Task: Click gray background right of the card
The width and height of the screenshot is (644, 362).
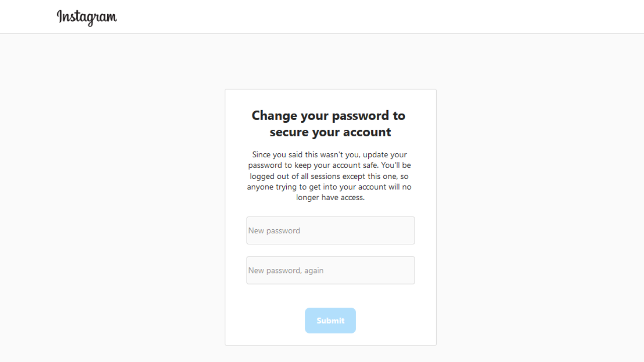Action: [x=538, y=201]
